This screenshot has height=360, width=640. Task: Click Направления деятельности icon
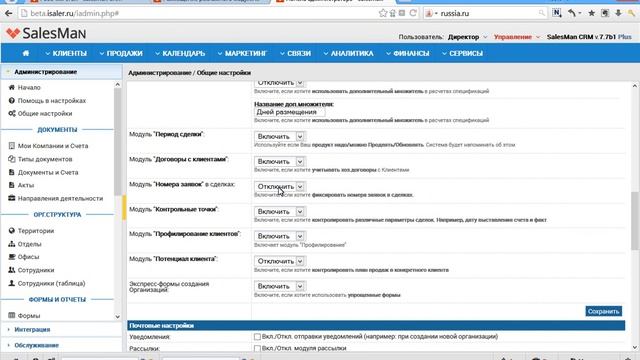click(x=11, y=198)
